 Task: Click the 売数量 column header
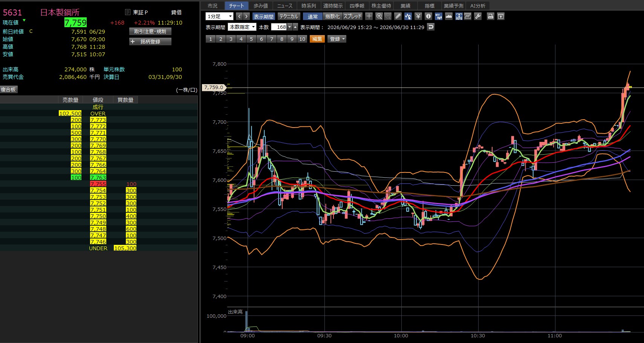(x=70, y=100)
